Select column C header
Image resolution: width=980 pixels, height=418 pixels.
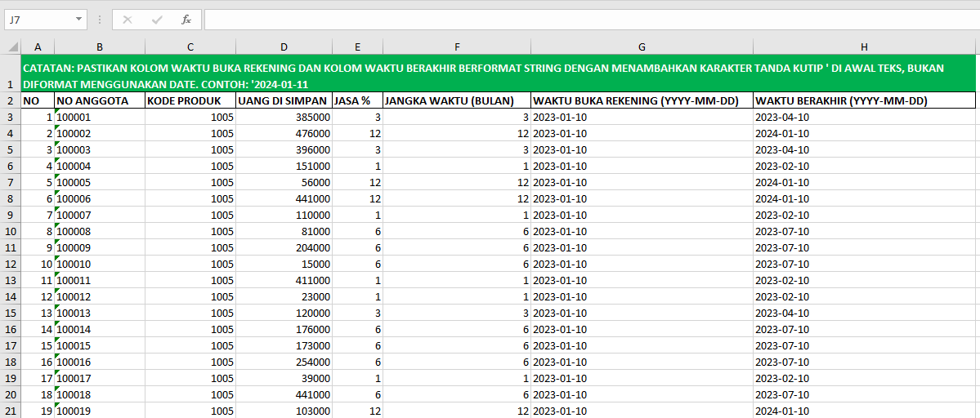190,47
